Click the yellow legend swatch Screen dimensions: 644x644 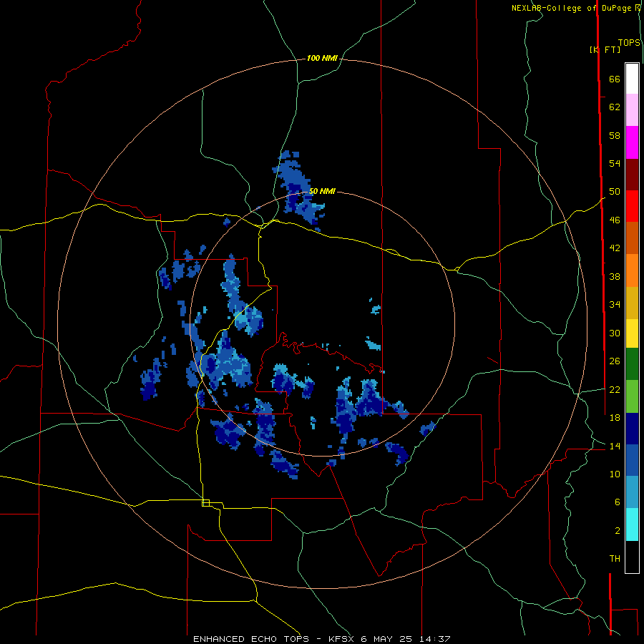tap(632, 333)
